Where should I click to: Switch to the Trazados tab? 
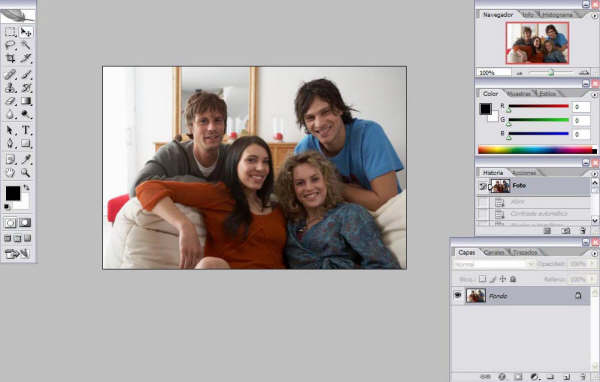point(525,252)
